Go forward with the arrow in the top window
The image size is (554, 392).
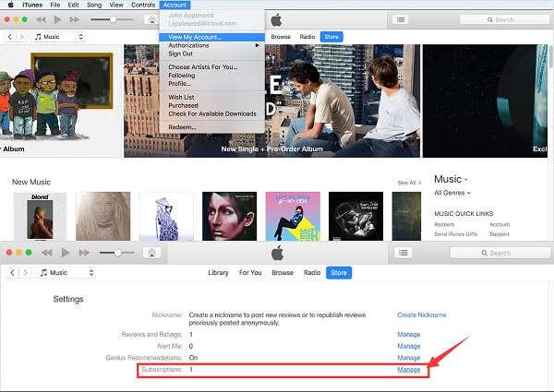point(21,37)
